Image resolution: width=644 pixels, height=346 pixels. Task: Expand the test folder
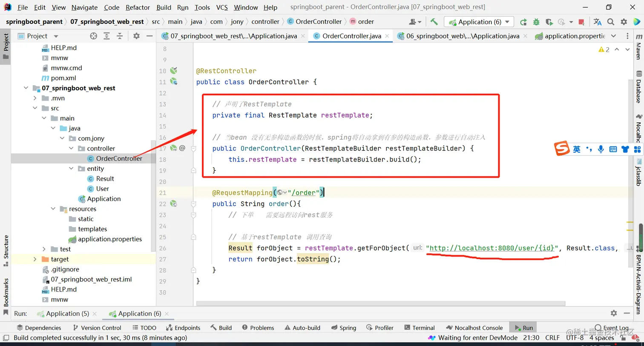(x=44, y=249)
